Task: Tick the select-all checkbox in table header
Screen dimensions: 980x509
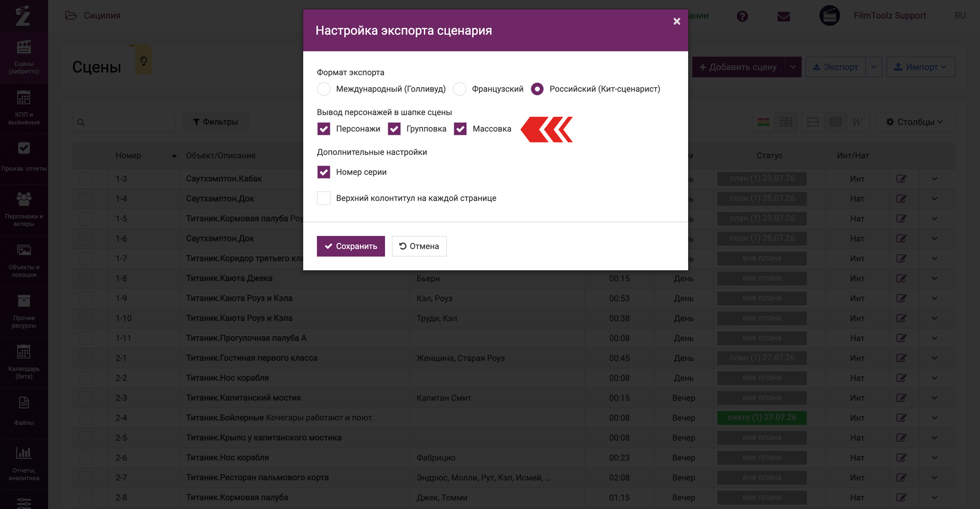Action: point(86,156)
